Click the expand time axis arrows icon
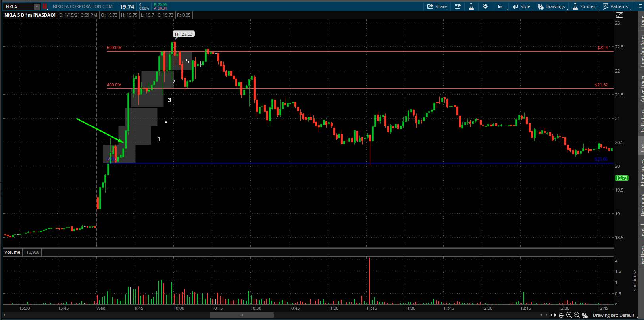 (553, 315)
